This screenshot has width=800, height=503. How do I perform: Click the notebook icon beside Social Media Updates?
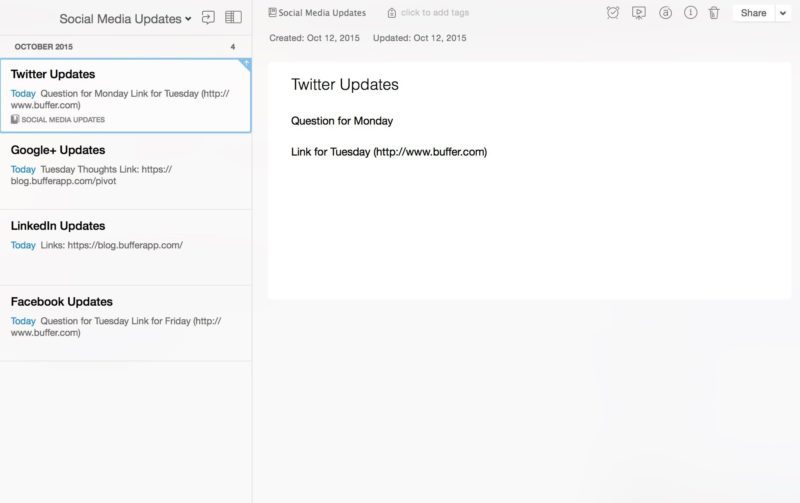[x=272, y=12]
